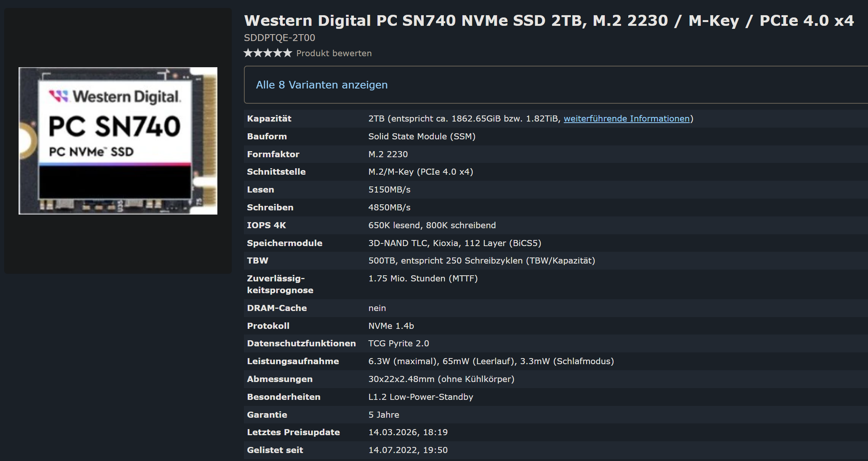Click the Garantie 5 Jahre value
This screenshot has width=868, height=461.
(384, 415)
